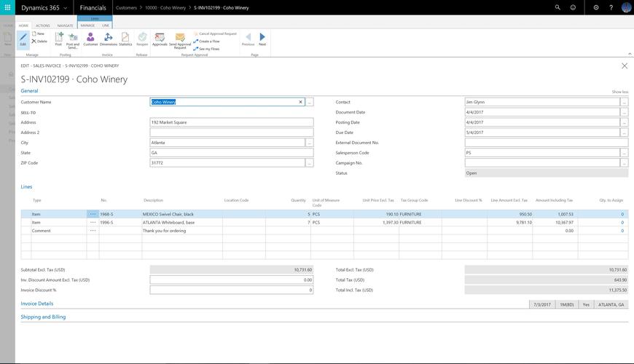Click Create a Flow
This screenshot has height=364, width=634.
pos(206,41)
